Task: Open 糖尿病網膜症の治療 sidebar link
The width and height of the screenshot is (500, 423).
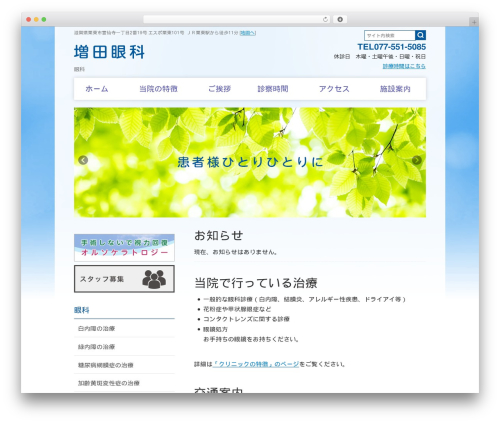Action: click(105, 365)
